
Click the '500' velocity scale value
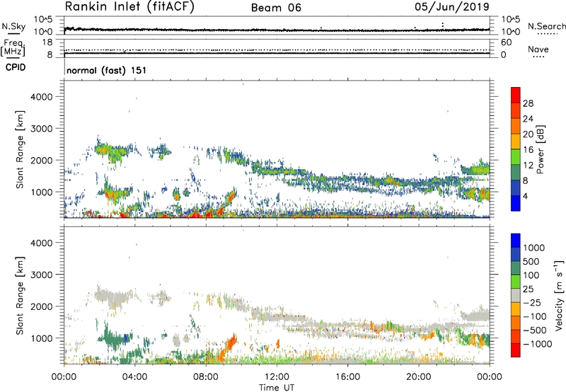(x=531, y=261)
